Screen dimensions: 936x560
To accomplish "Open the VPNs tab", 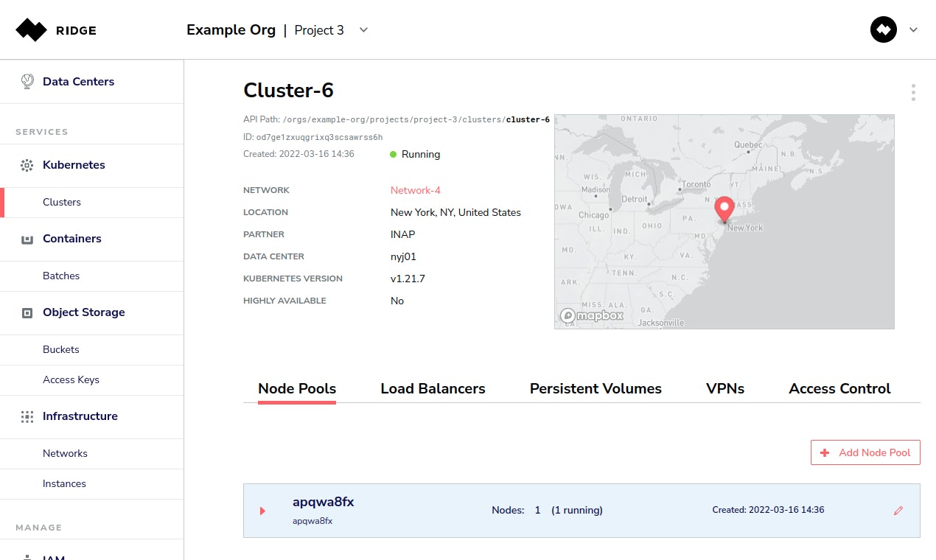I will click(725, 388).
